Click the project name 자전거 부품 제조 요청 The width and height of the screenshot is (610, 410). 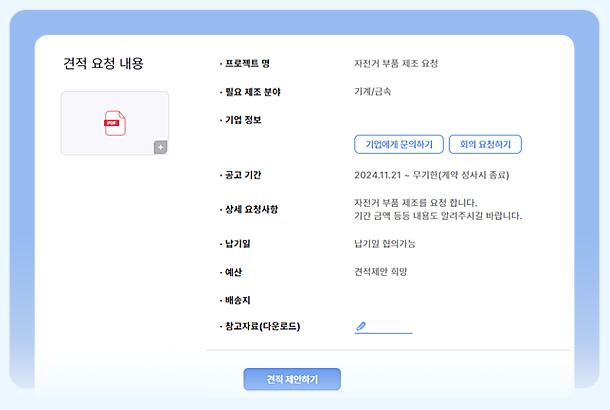point(396,64)
